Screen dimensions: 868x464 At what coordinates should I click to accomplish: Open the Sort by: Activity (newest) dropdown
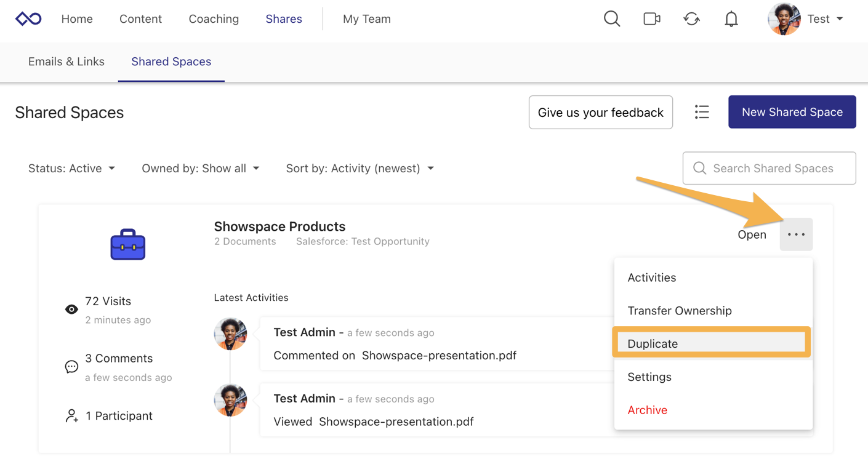coord(360,169)
